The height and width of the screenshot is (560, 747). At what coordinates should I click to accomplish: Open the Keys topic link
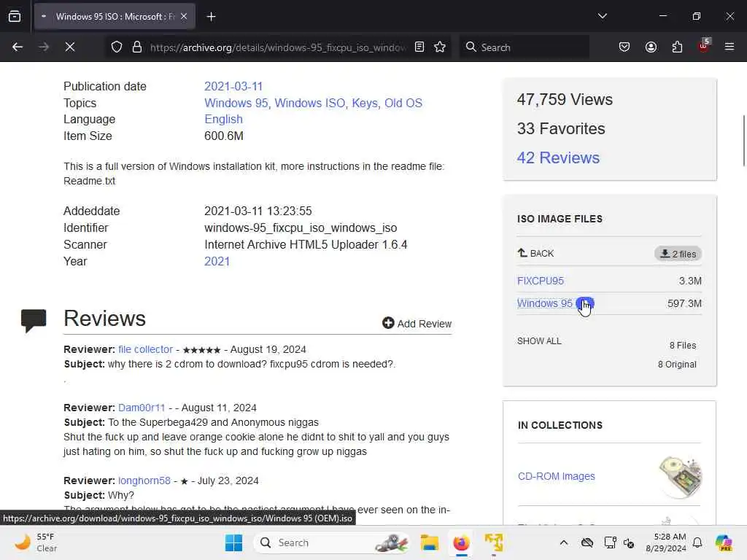(x=365, y=103)
